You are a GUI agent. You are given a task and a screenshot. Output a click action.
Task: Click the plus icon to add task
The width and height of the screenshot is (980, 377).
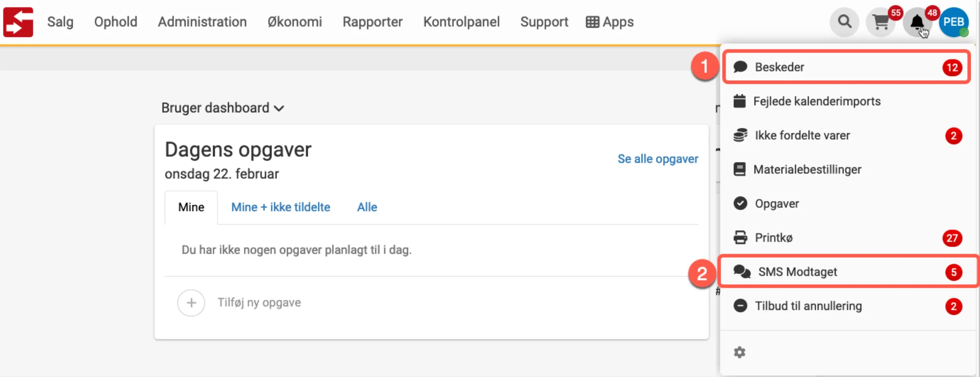191,303
